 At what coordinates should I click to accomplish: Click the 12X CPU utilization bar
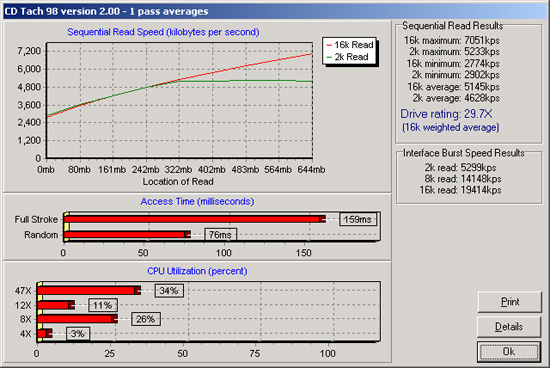pyautogui.click(x=56, y=305)
